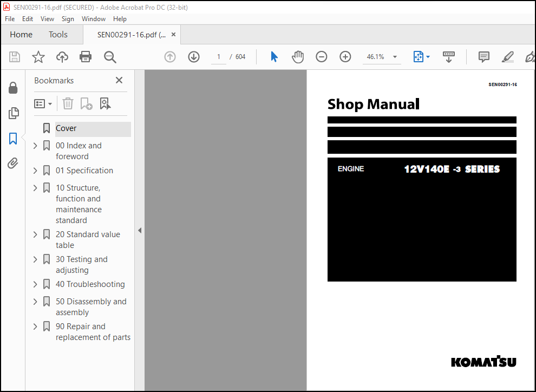Expand the 00 Index and foreword bookmark
The image size is (536, 392).
click(35, 146)
